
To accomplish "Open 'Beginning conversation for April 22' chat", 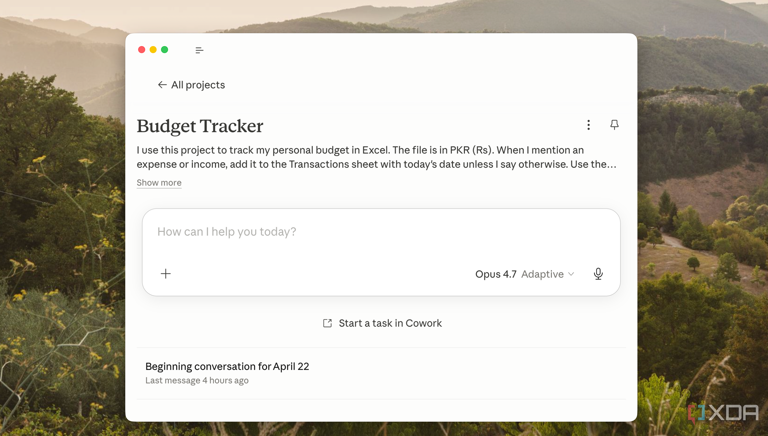I will (x=227, y=366).
